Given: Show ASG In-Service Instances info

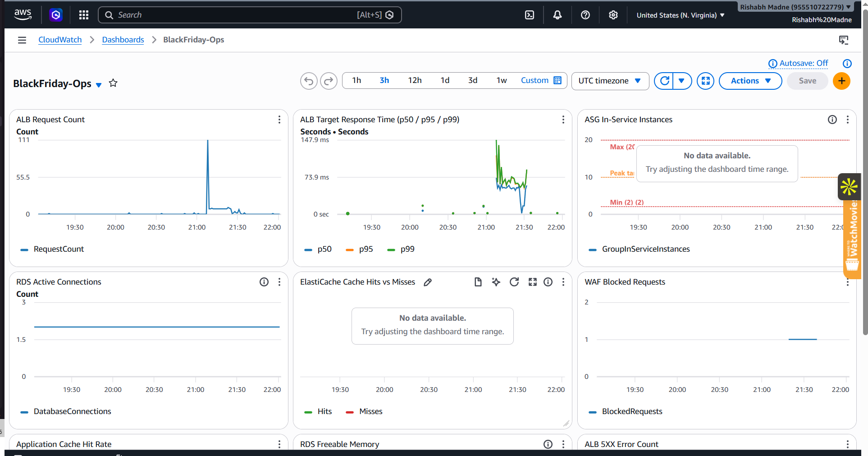Looking at the screenshot, I should coord(832,120).
